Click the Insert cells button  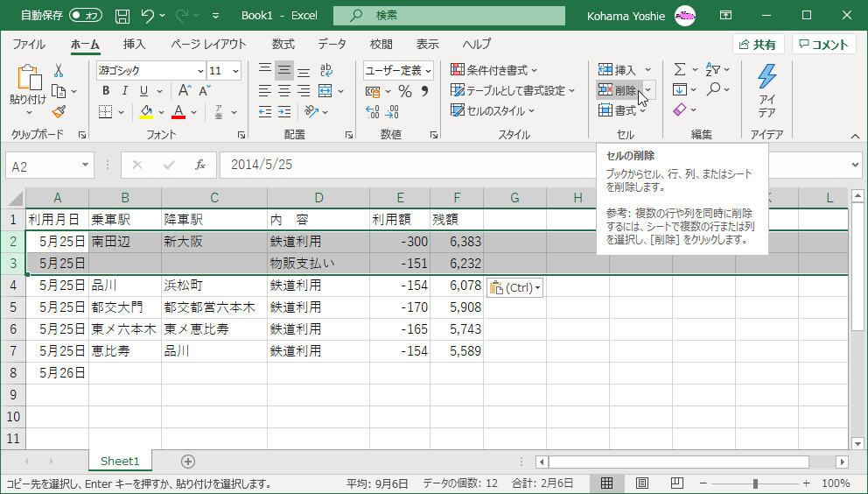coord(619,70)
